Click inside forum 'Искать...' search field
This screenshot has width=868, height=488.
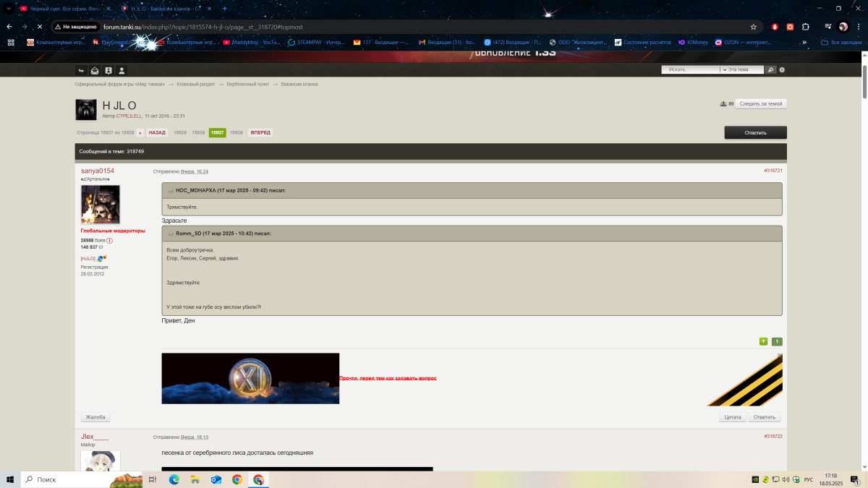tap(691, 70)
